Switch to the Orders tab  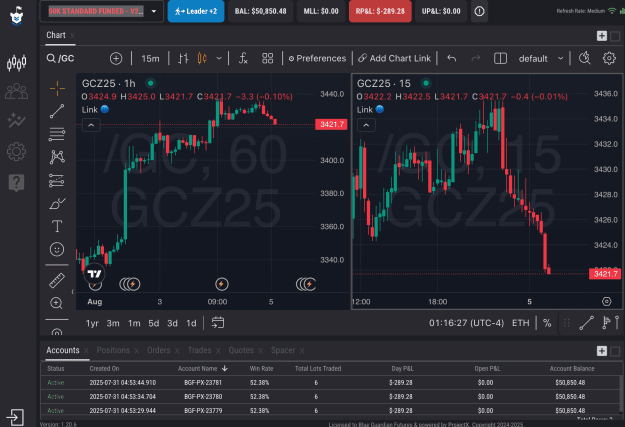tap(159, 350)
